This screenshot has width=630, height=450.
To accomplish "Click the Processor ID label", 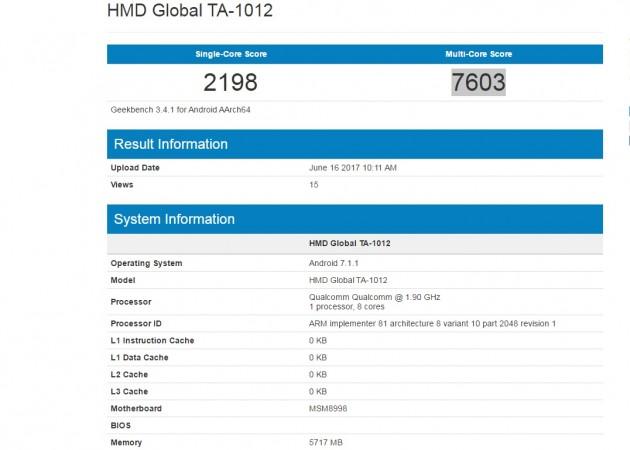I will tap(136, 323).
